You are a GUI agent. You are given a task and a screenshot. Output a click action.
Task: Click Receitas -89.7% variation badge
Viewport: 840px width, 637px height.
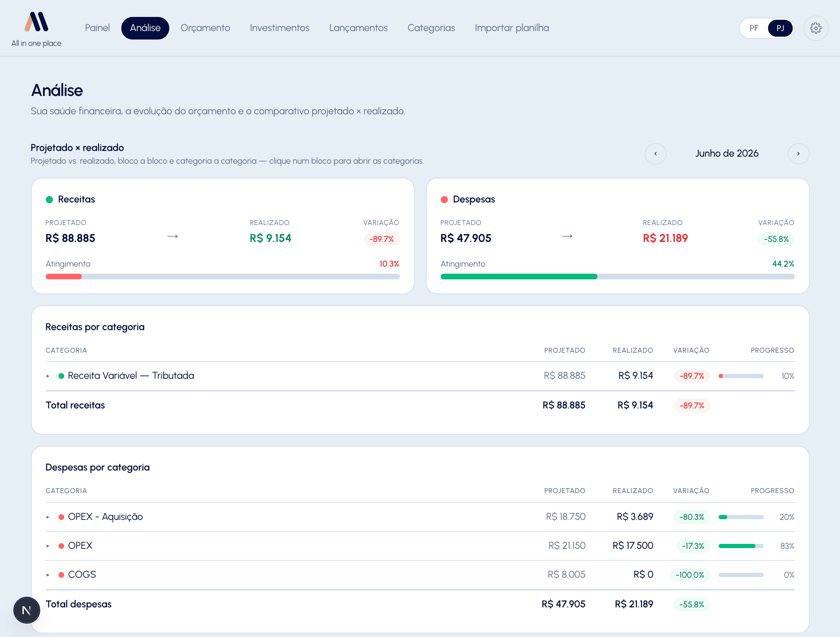click(x=381, y=239)
